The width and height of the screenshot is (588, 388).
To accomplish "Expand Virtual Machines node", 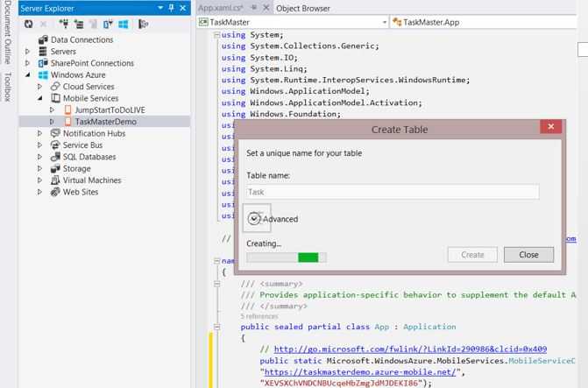I will [39, 180].
